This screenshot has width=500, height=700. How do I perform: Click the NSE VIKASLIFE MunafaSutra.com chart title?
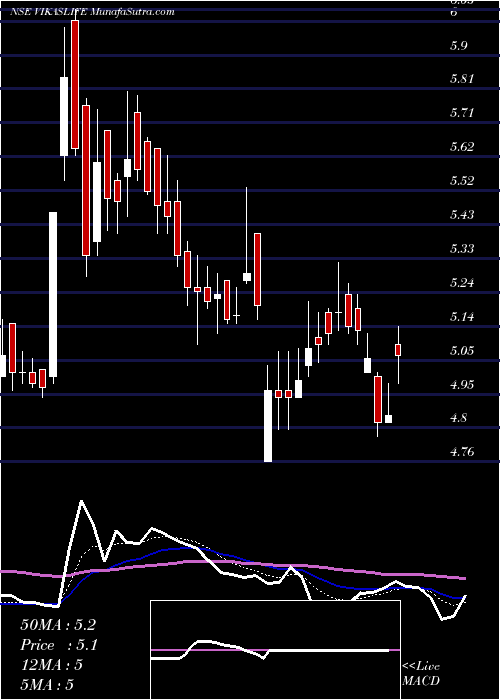coord(92,12)
